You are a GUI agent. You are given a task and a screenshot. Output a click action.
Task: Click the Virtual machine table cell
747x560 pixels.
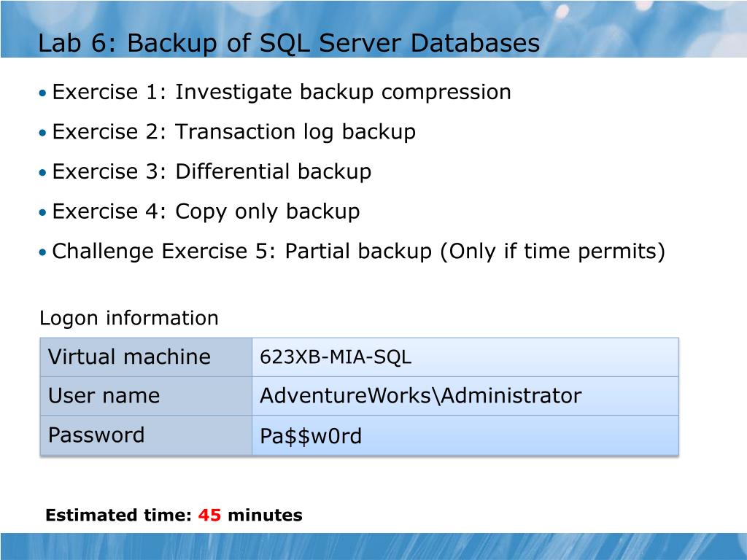(146, 357)
